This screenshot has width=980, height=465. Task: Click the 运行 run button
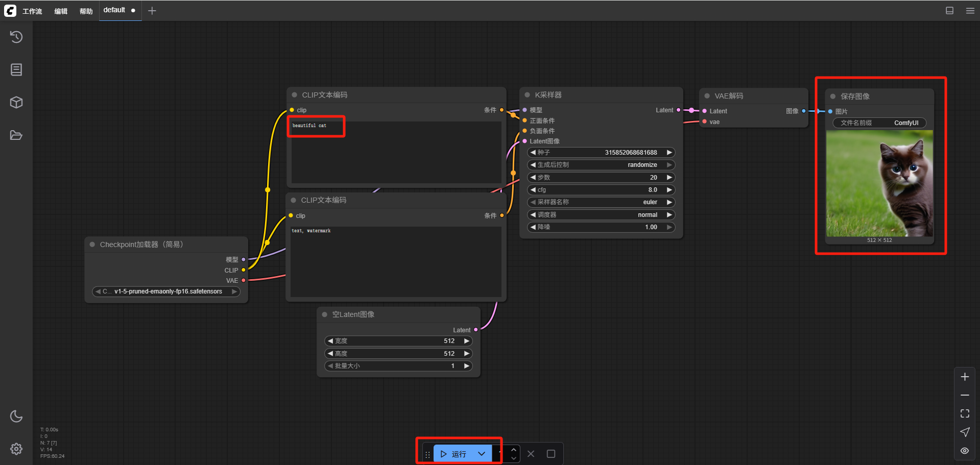454,454
